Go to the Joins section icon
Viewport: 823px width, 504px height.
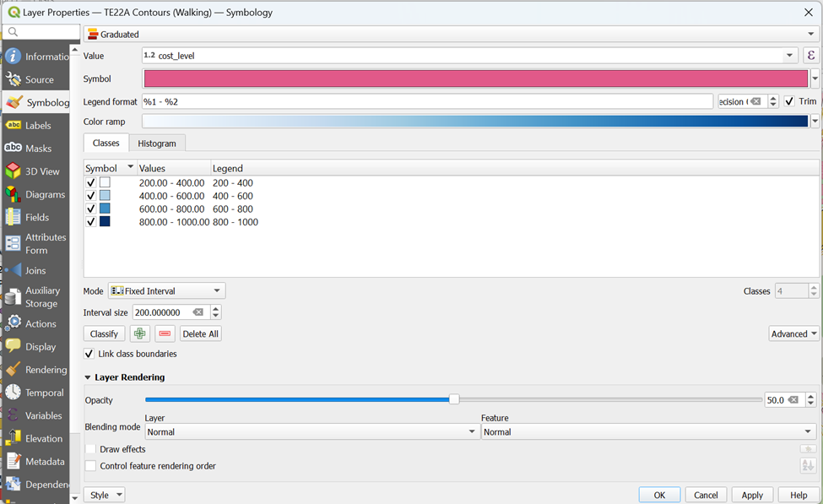coord(13,270)
